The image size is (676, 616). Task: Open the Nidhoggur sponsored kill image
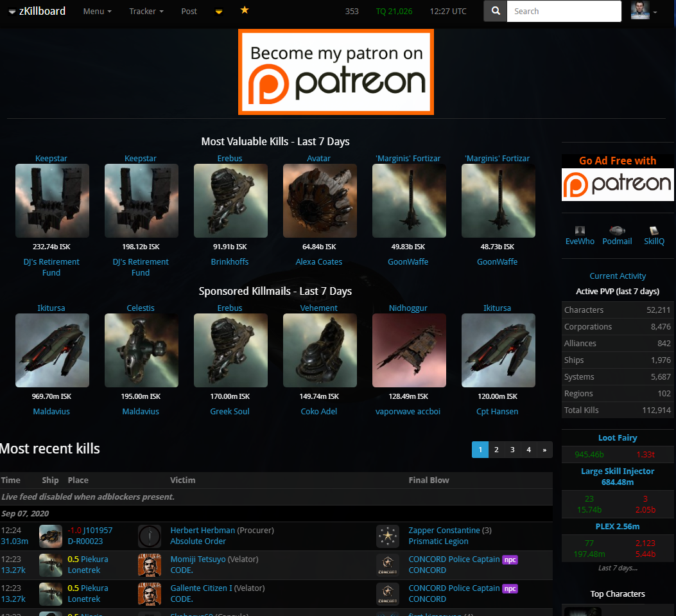coord(409,350)
